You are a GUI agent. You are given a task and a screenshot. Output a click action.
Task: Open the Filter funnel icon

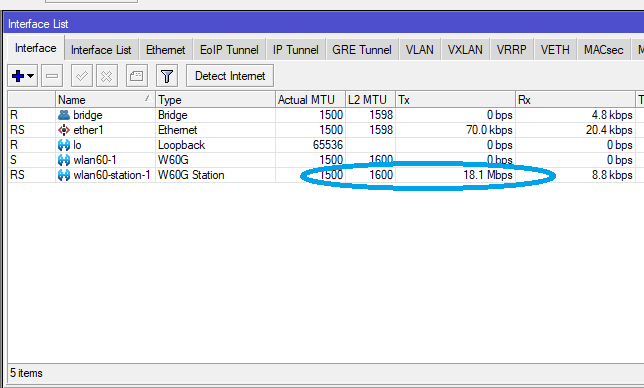point(167,76)
